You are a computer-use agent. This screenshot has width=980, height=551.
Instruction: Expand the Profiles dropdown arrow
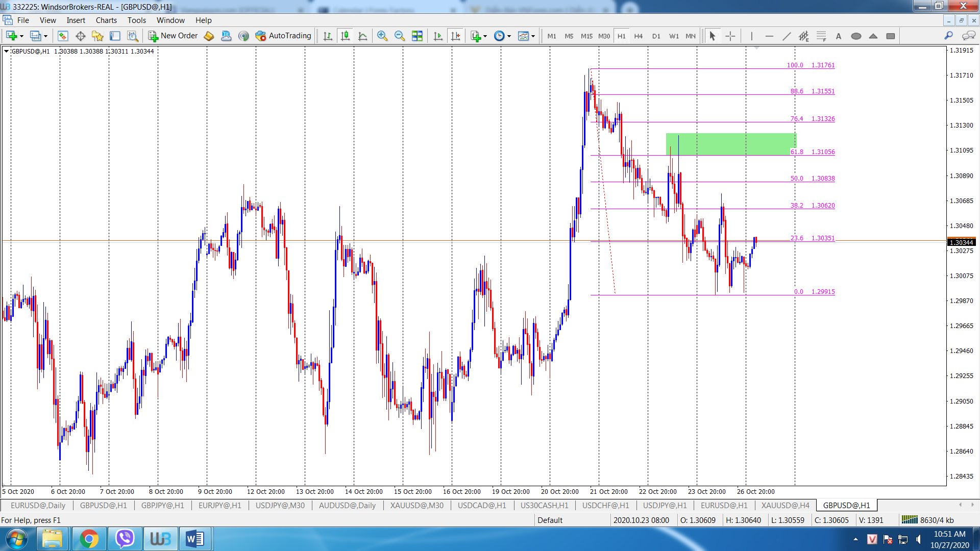pyautogui.click(x=45, y=36)
